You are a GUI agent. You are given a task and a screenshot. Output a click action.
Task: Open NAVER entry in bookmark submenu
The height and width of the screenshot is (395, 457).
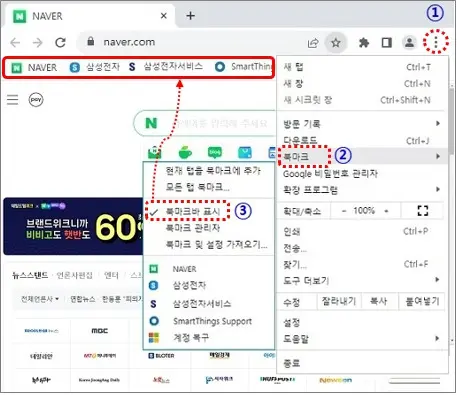point(209,269)
